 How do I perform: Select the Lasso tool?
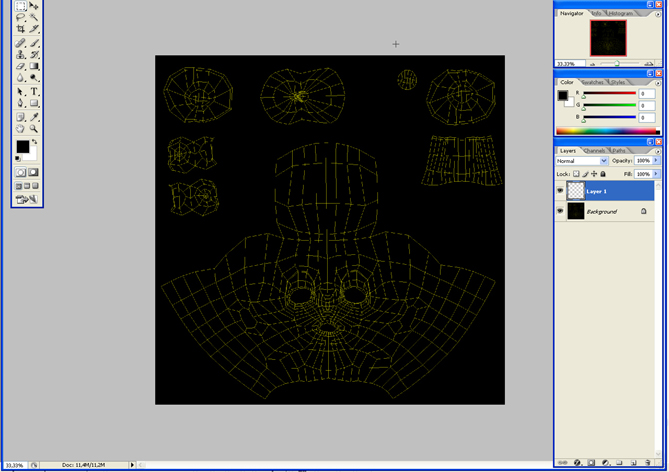pos(20,17)
